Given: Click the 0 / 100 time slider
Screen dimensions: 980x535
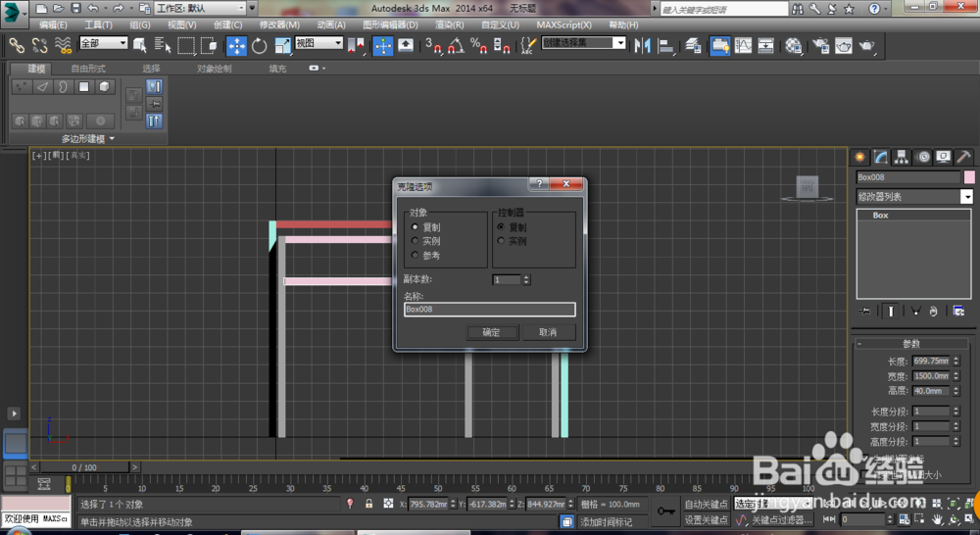Looking at the screenshot, I should click(83, 467).
